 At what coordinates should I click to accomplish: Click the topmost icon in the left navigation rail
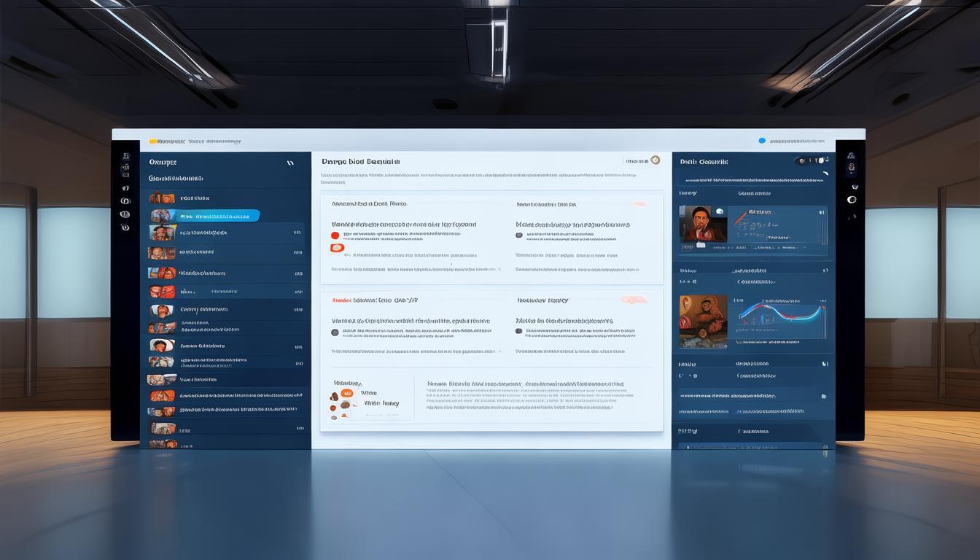click(x=125, y=157)
